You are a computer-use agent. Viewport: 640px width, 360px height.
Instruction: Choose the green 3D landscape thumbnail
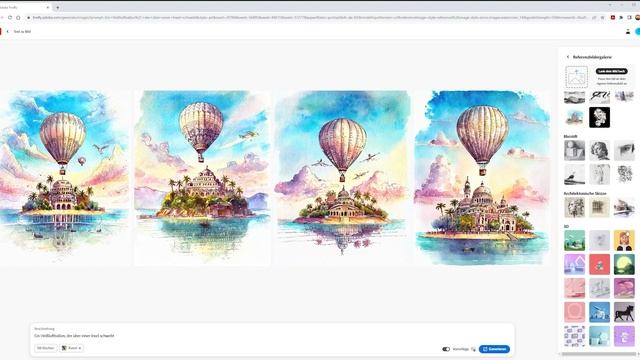click(x=574, y=240)
